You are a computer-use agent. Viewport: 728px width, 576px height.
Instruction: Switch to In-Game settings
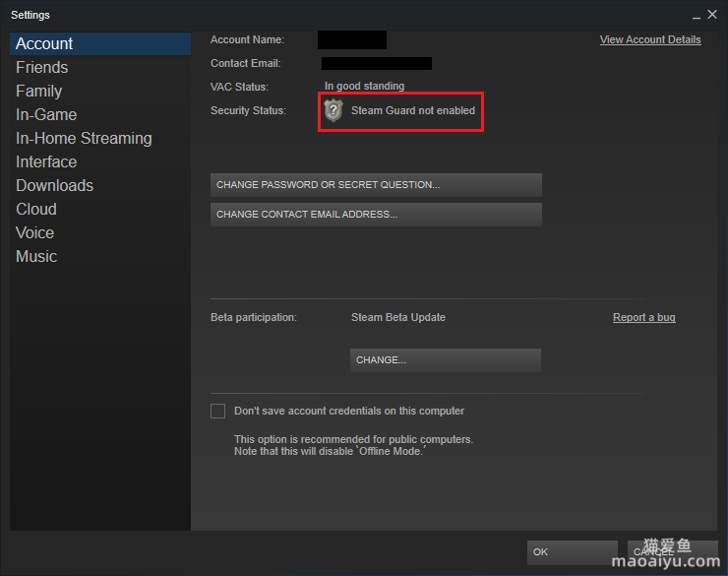click(x=100, y=115)
